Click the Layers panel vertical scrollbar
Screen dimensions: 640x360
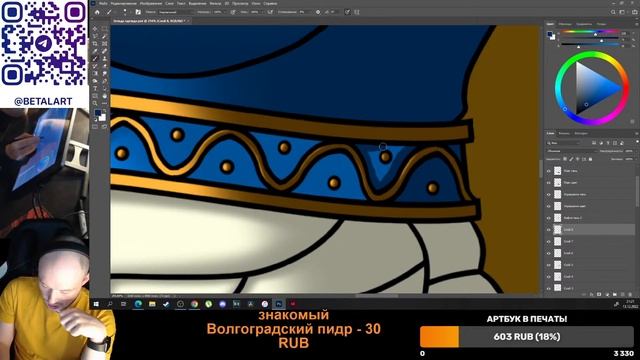(638, 191)
